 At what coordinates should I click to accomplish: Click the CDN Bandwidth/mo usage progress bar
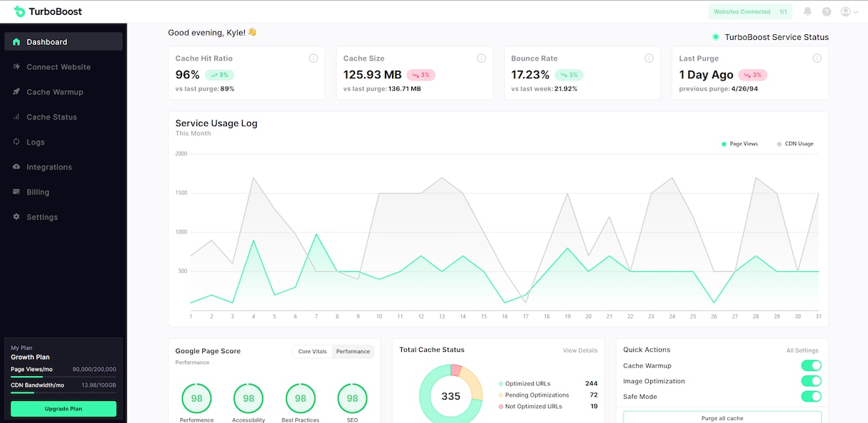[x=63, y=392]
